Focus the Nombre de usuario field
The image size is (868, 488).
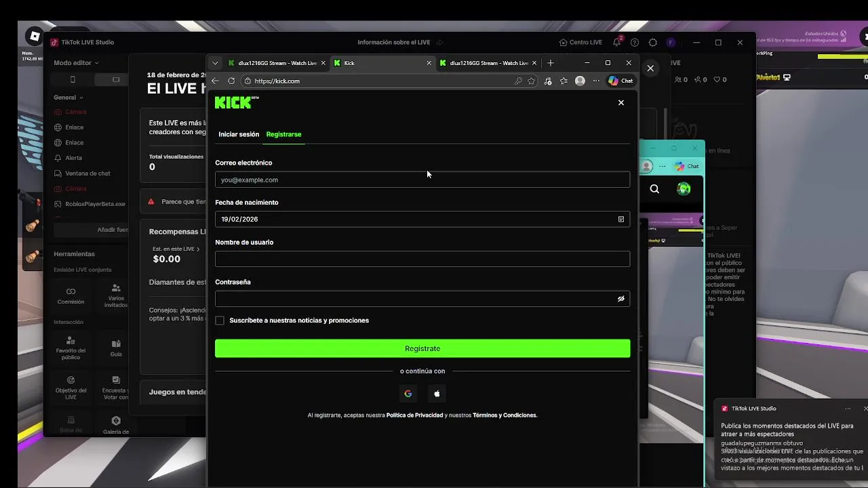(x=422, y=259)
